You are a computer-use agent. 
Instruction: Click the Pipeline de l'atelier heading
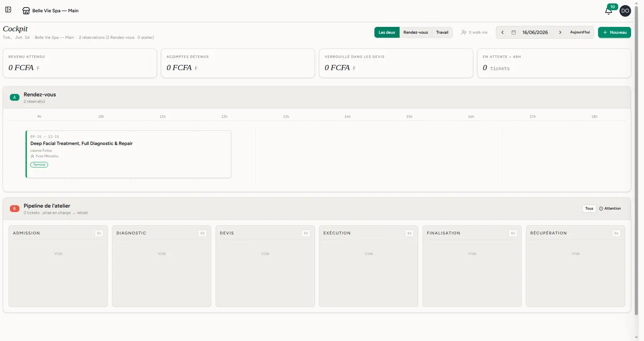pyautogui.click(x=47, y=206)
